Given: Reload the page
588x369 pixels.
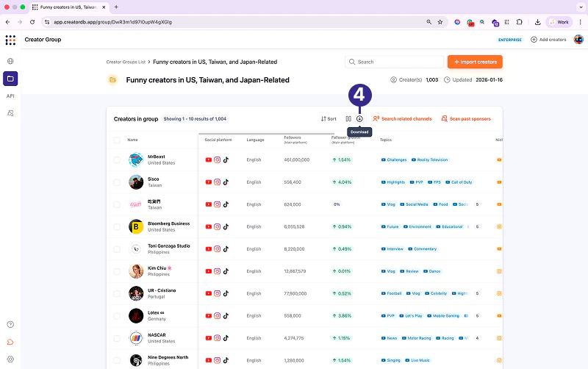Looking at the screenshot, I should 32,22.
